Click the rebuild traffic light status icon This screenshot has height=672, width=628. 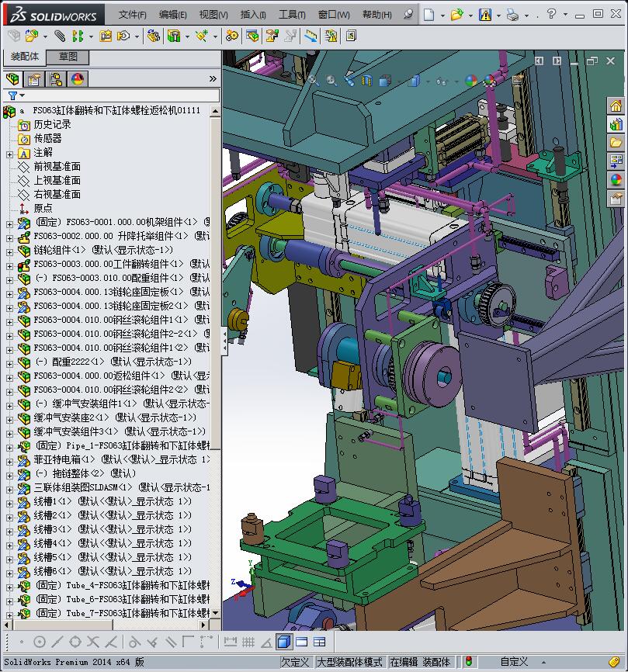(469, 661)
